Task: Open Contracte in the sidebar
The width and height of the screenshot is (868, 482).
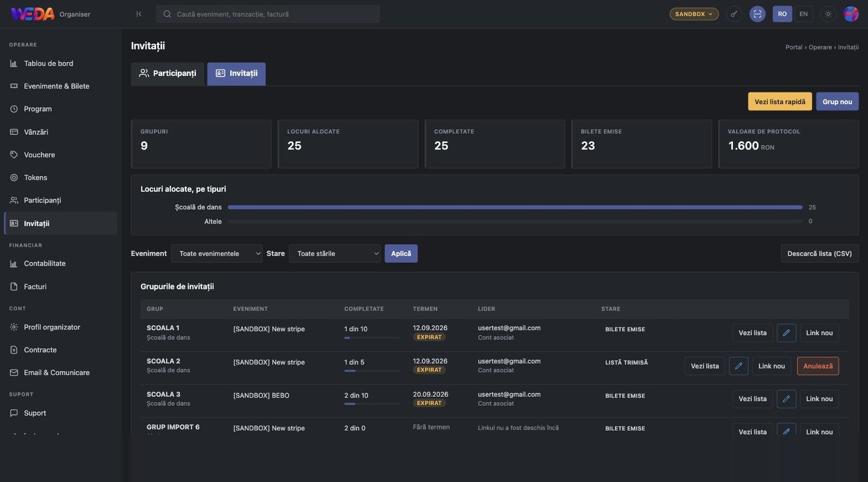Action: pyautogui.click(x=60, y=350)
